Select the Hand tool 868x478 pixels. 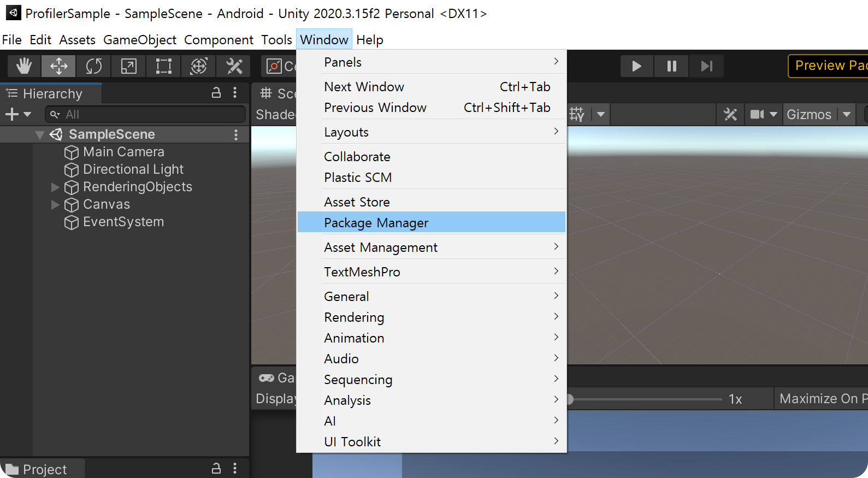(x=23, y=66)
